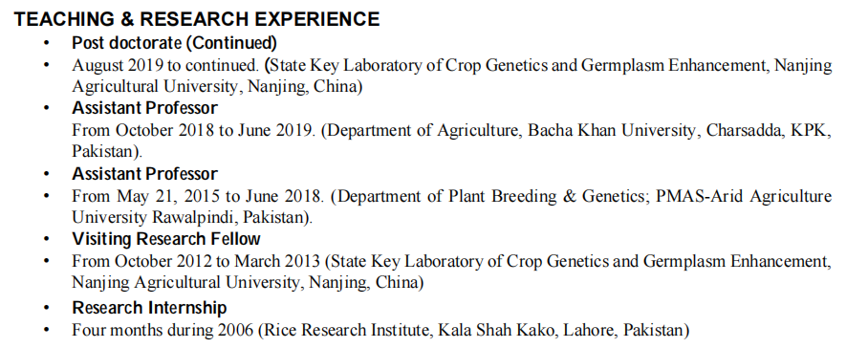Click the word Pakistan). under Bacha Khan line
Screen dimensions: 868x348
(107, 152)
